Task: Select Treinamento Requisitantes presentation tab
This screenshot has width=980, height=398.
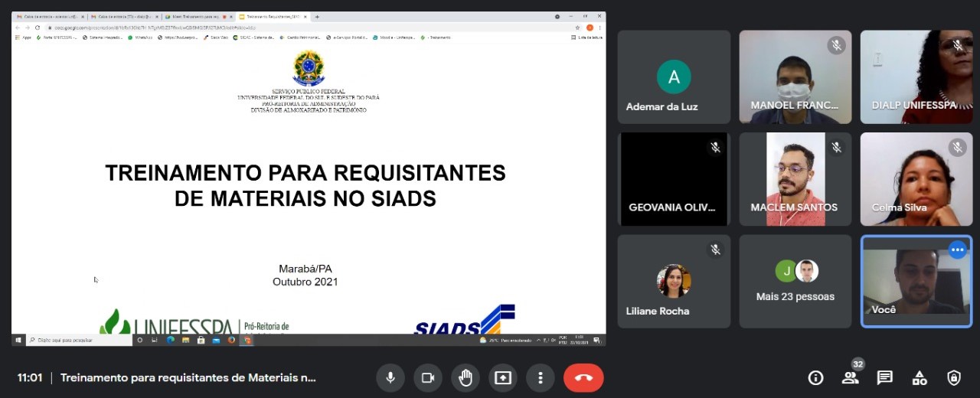Action: coord(272,16)
